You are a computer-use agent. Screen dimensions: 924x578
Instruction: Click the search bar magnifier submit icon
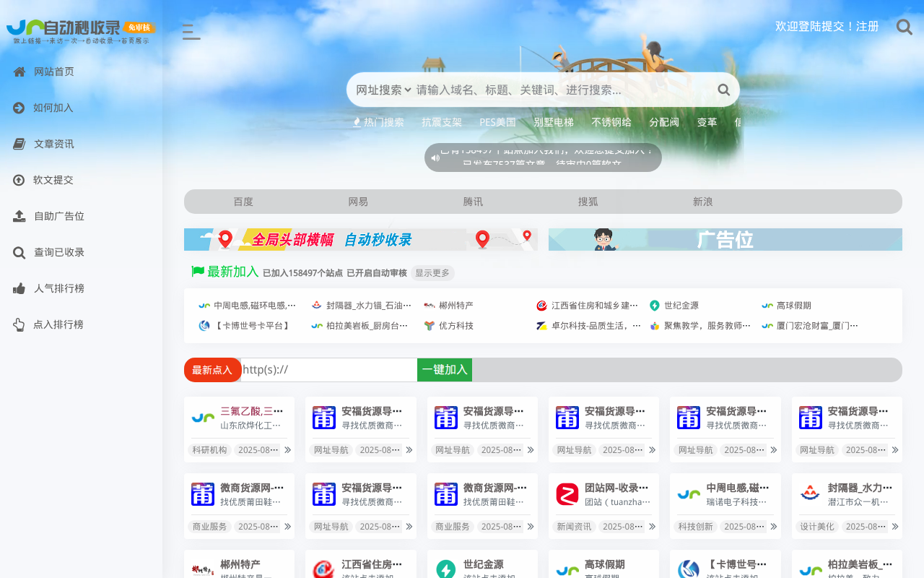(x=723, y=90)
